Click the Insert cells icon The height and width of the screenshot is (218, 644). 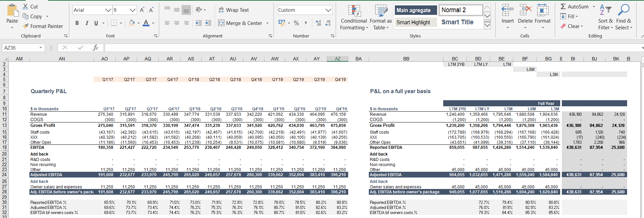[x=507, y=10]
